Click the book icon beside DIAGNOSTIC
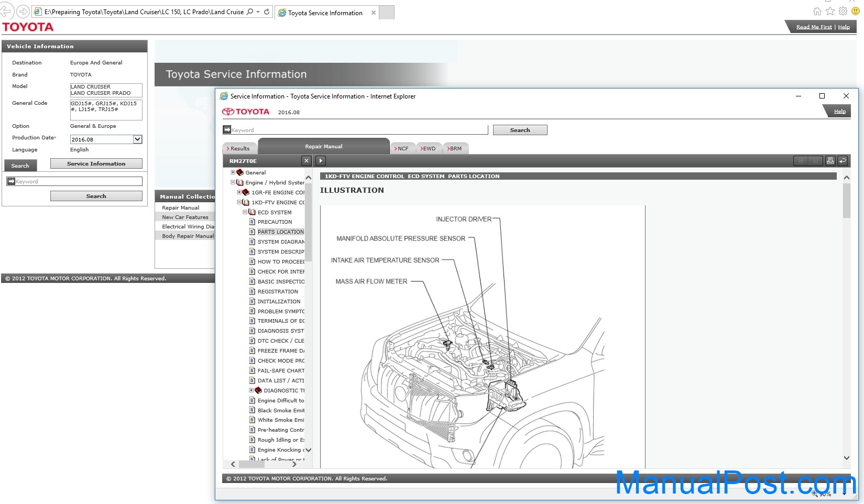The height and width of the screenshot is (504, 864). (258, 390)
